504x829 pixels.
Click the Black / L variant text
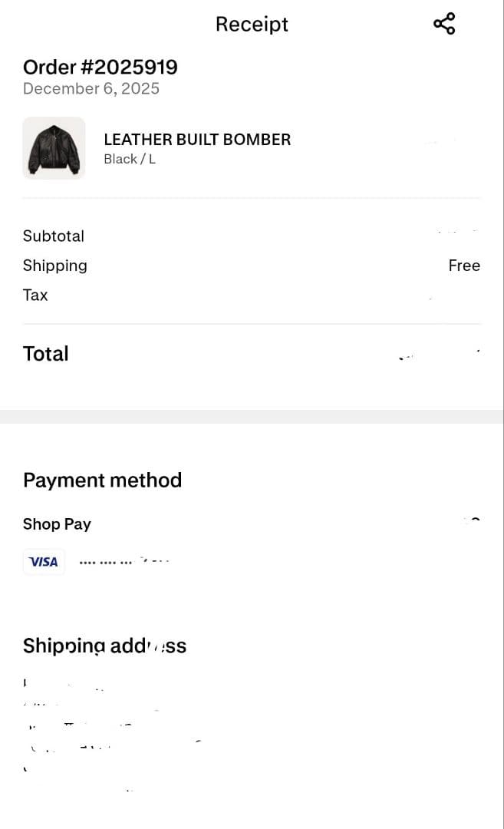pyautogui.click(x=130, y=160)
